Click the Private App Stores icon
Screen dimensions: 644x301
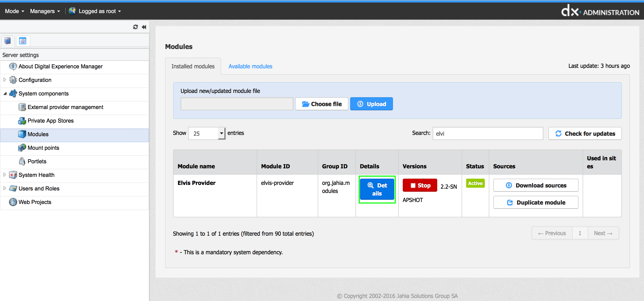[22, 121]
